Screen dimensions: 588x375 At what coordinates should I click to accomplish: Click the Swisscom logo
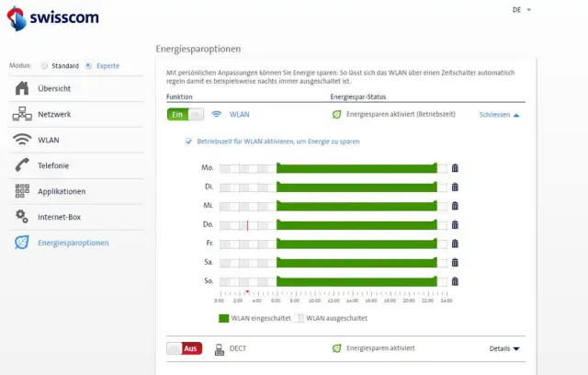[x=53, y=18]
